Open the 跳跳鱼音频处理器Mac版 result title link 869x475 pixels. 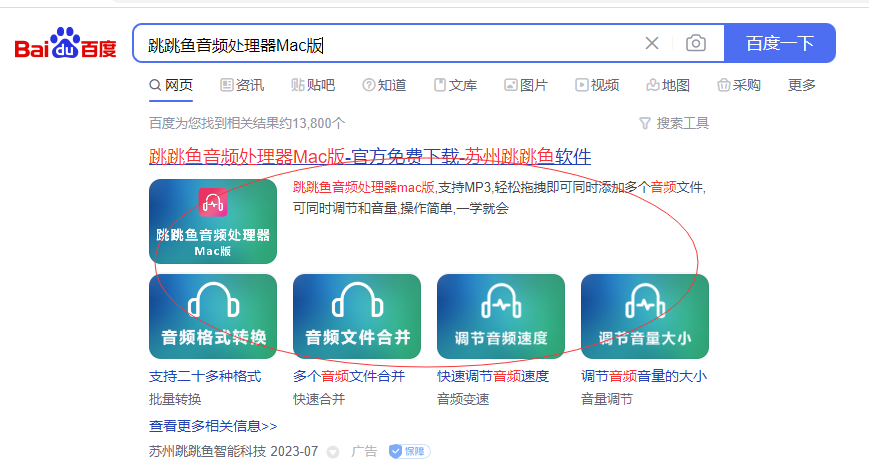click(x=370, y=157)
